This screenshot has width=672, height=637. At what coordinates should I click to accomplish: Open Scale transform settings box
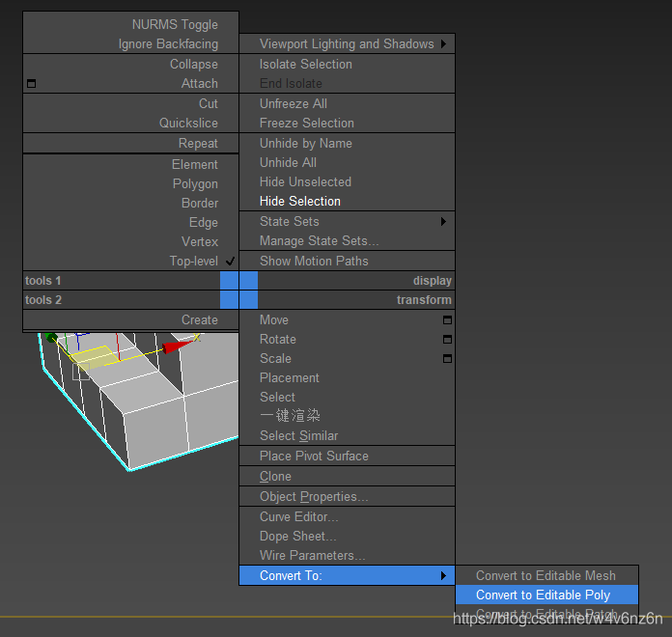click(447, 358)
